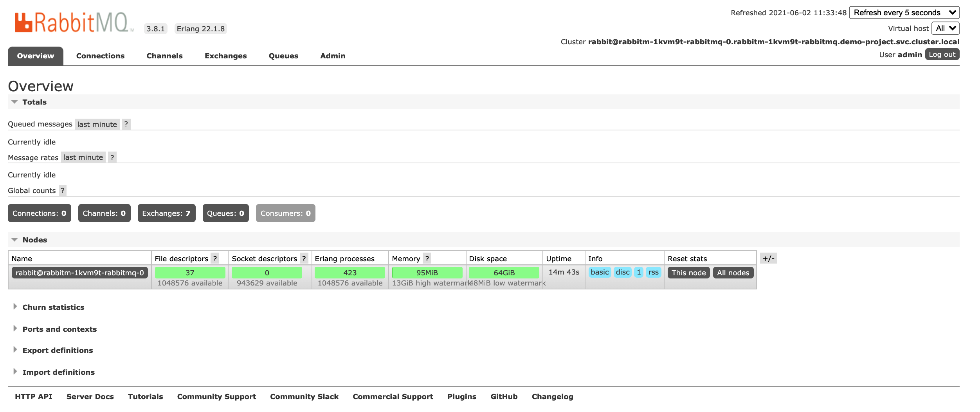Click help icon beside Global counts
Screen dimensions: 980x412
(63, 191)
